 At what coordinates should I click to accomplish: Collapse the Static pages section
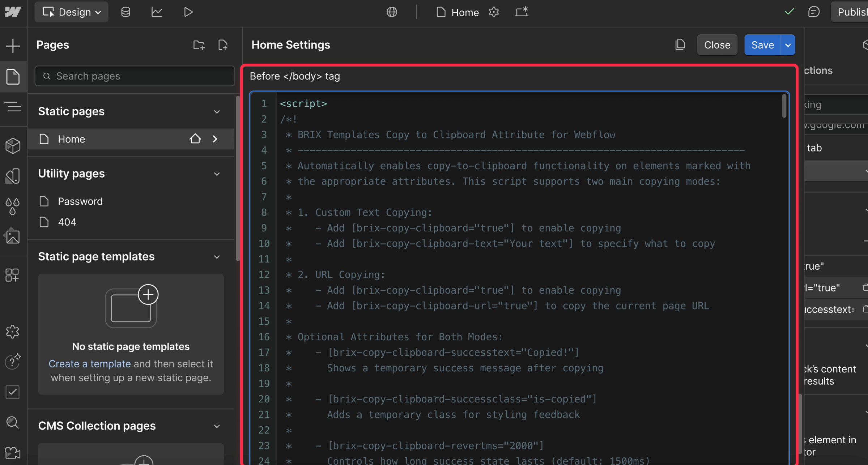(217, 111)
